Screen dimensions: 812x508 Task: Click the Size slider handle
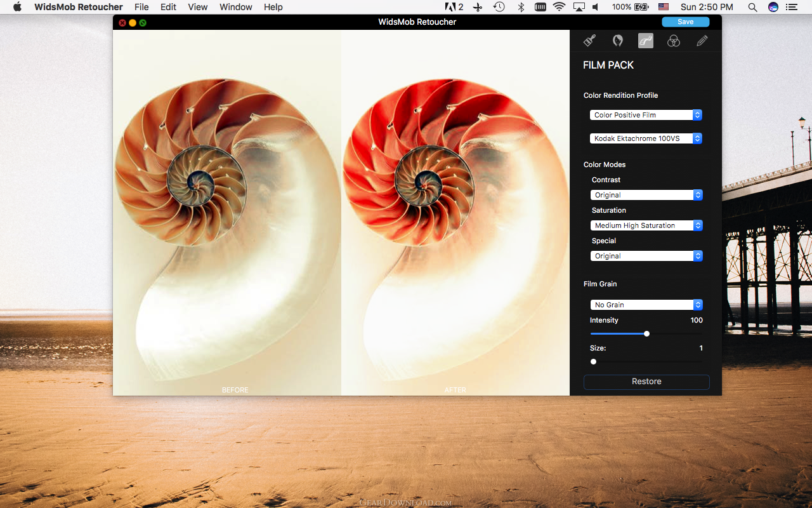pos(593,361)
